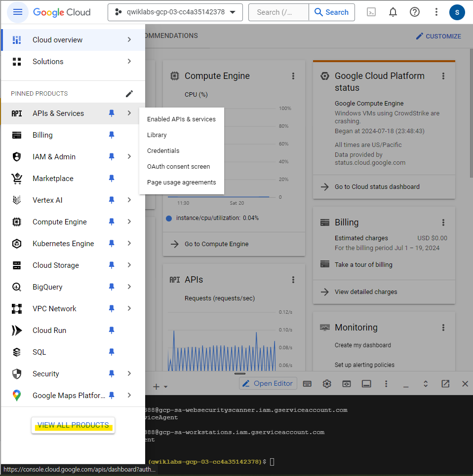The width and height of the screenshot is (473, 476).
Task: Maximize the Cloud Shell panel with arrows icon
Action: coord(426,384)
